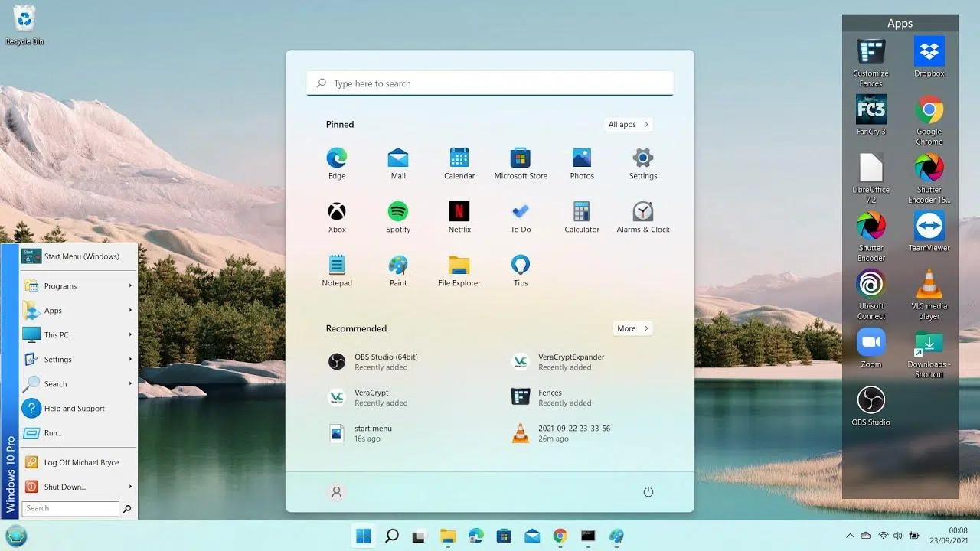Choose Run... from the classic menu
Image resolution: width=980 pixels, height=551 pixels.
tap(78, 433)
